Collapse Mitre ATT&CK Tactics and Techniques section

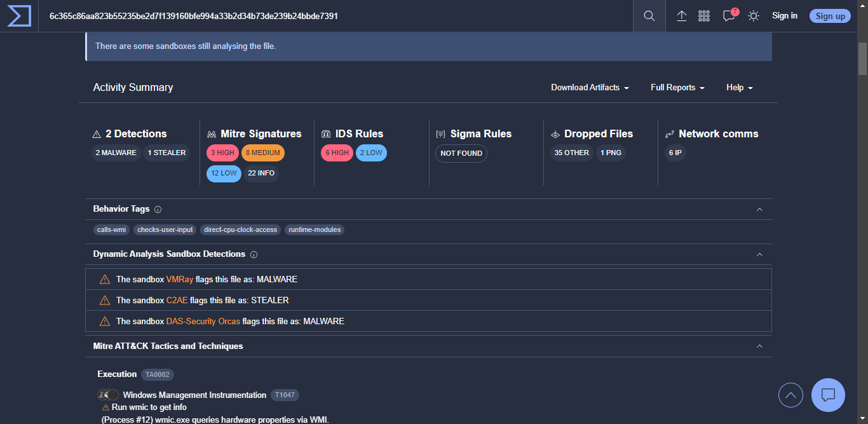759,346
